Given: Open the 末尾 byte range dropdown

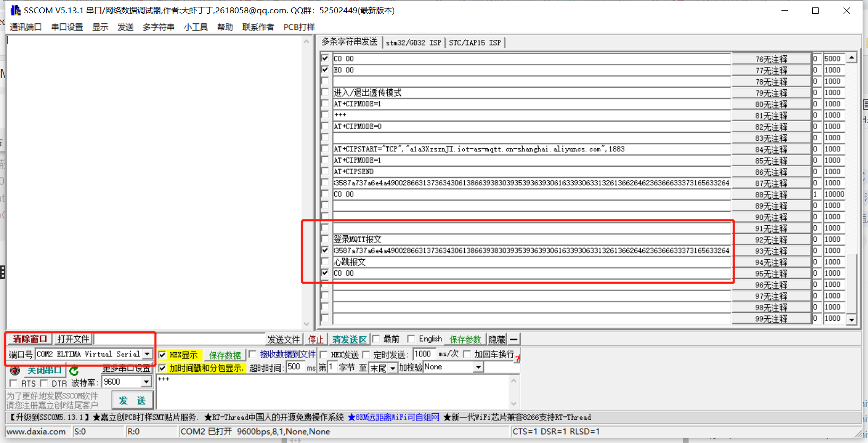Looking at the screenshot, I should point(393,368).
